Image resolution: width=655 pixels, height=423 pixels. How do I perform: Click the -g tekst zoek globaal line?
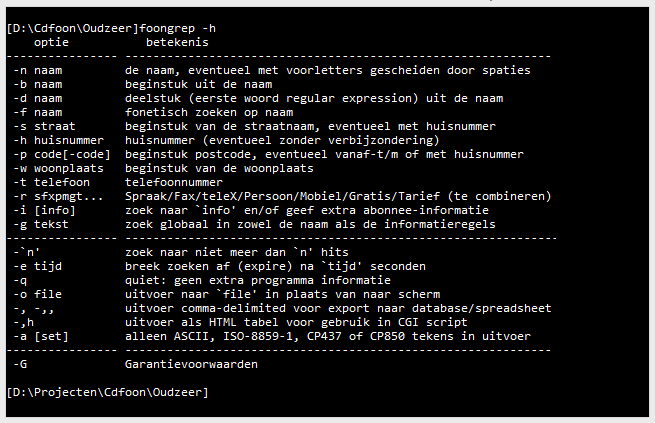(x=254, y=224)
